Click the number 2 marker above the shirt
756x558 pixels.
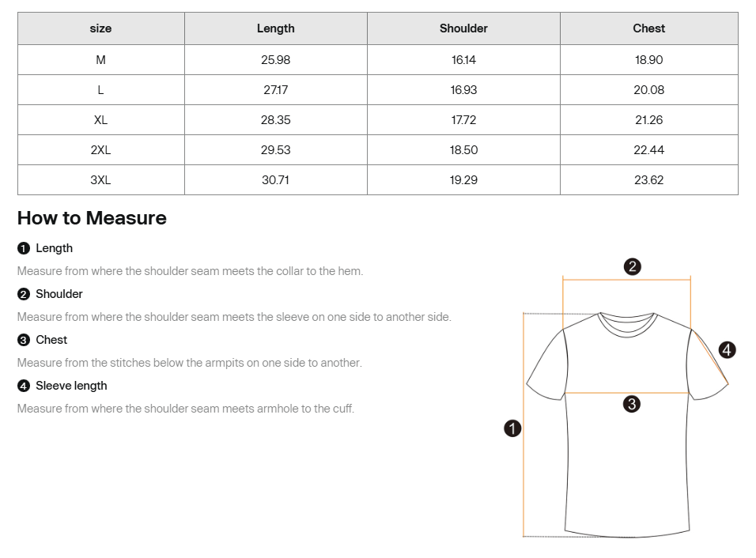[632, 266]
